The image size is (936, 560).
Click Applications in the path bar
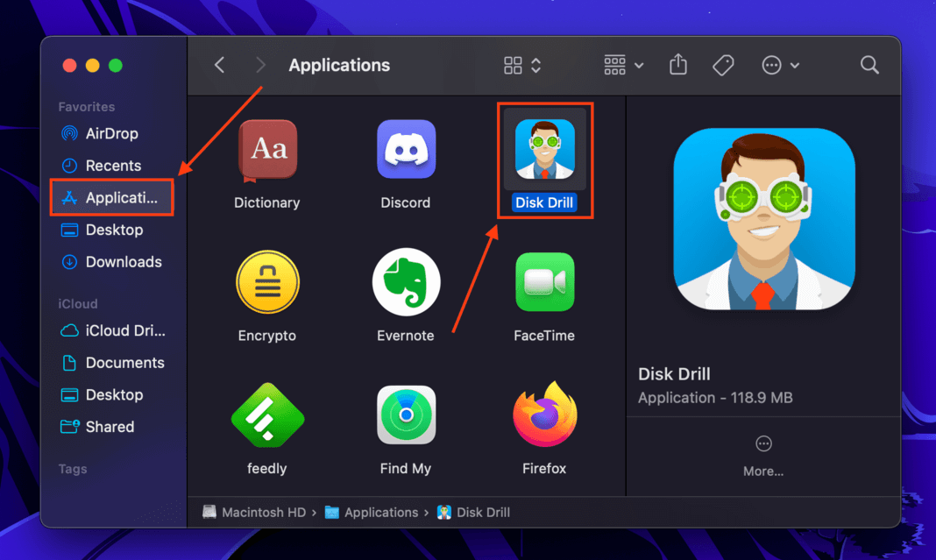coord(372,513)
